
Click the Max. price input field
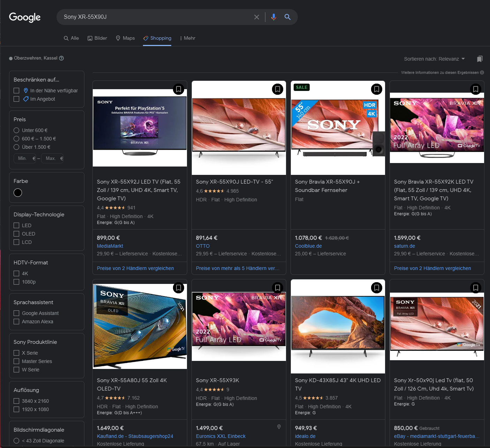click(x=53, y=159)
